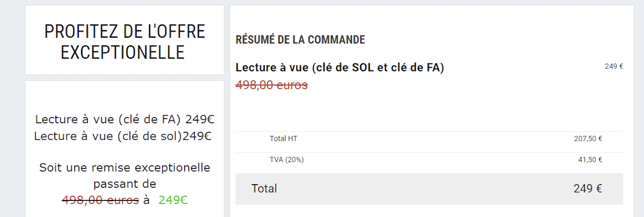Click the "Total" label in gray row

[264, 188]
